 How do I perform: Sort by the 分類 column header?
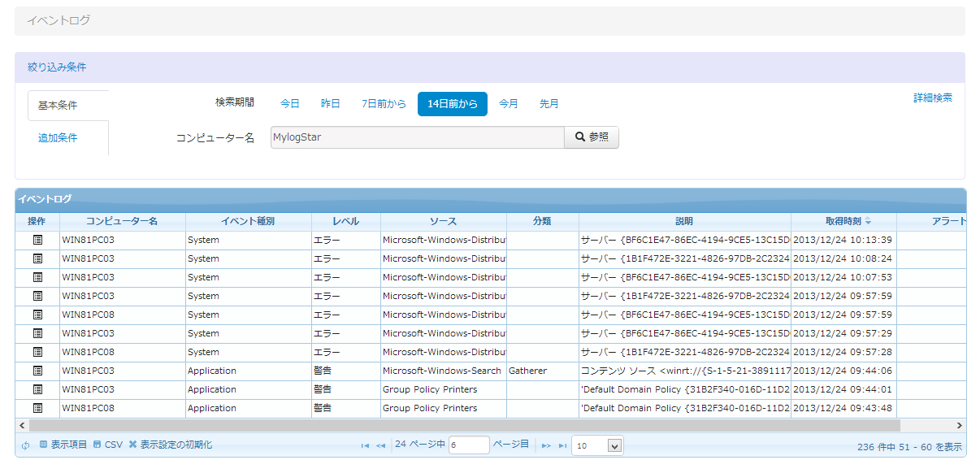[542, 221]
